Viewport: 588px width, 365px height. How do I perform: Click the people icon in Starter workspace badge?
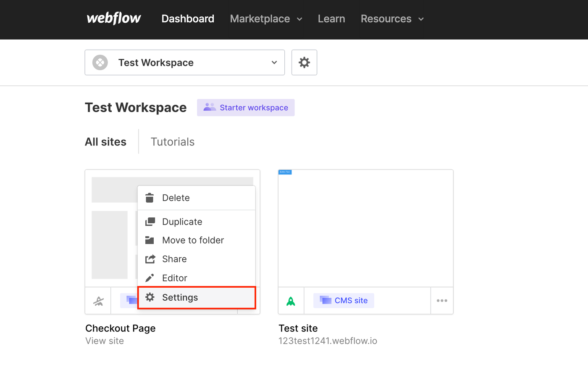coord(209,107)
